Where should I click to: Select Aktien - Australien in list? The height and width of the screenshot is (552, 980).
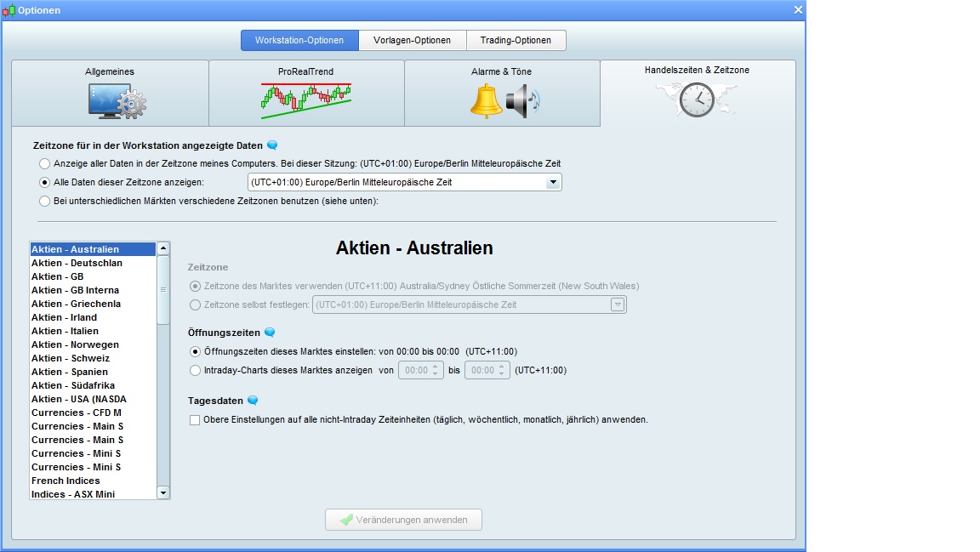[x=93, y=249]
